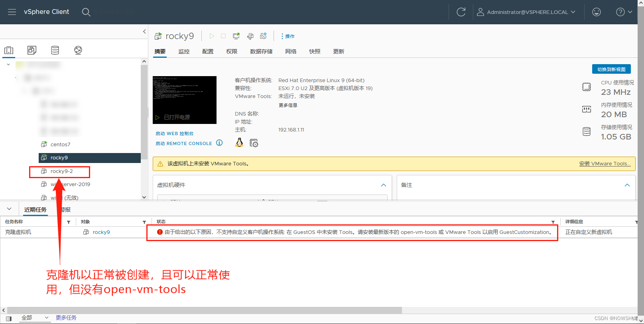Switch to the 监控 tab
The width and height of the screenshot is (644, 324).
coord(184,51)
